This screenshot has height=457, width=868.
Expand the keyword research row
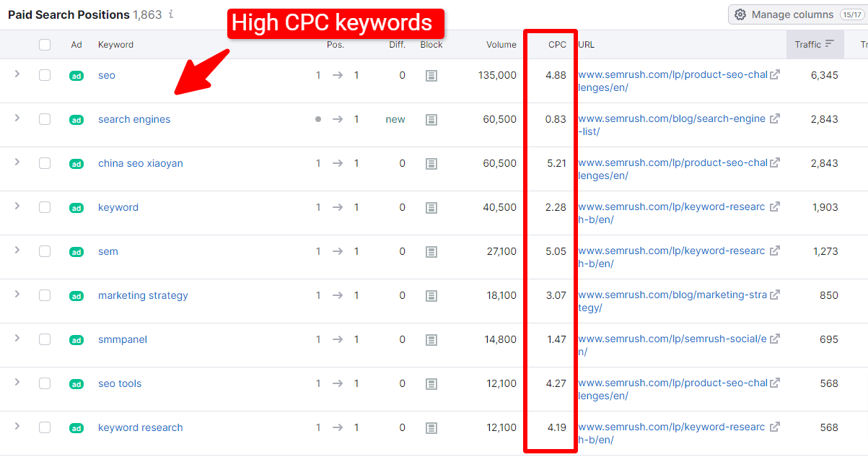[17, 426]
